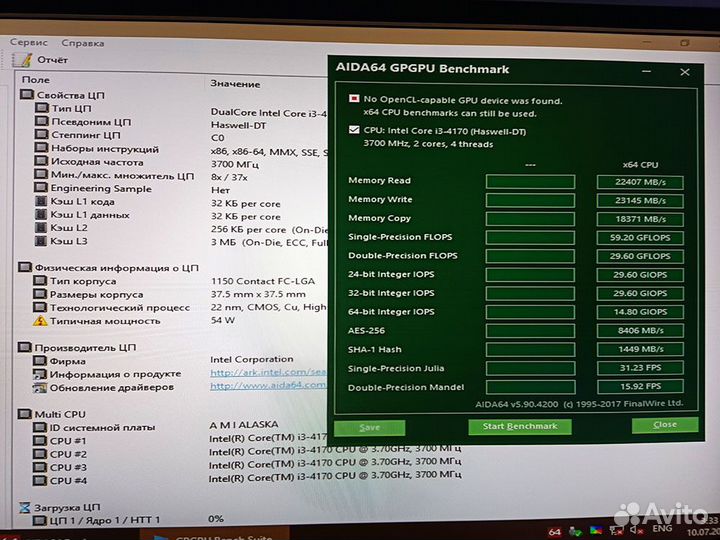Click the 64-bit Integer IOPS result 14.80 GIOPS

(640, 312)
